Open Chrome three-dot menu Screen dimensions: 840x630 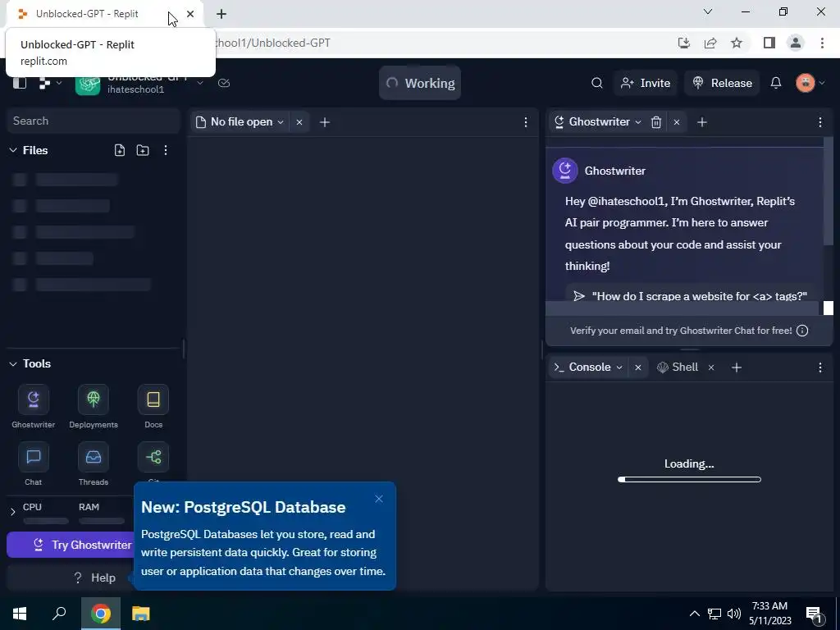tap(822, 43)
